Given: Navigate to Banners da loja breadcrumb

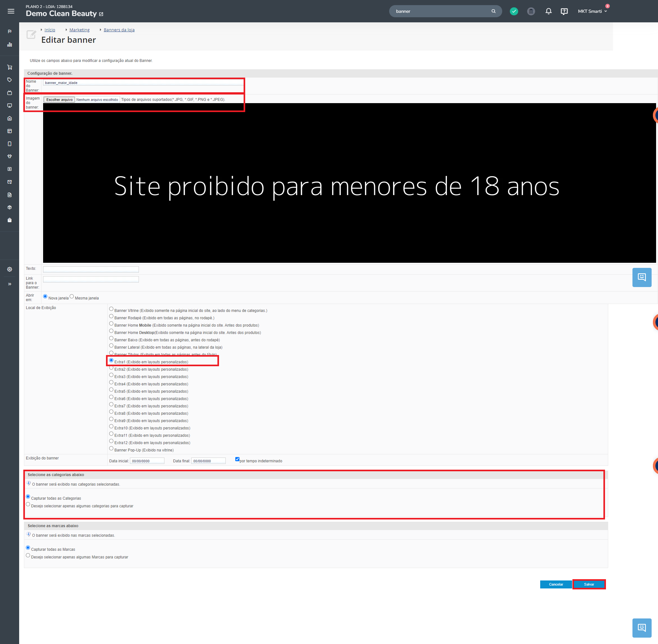Looking at the screenshot, I should [119, 30].
